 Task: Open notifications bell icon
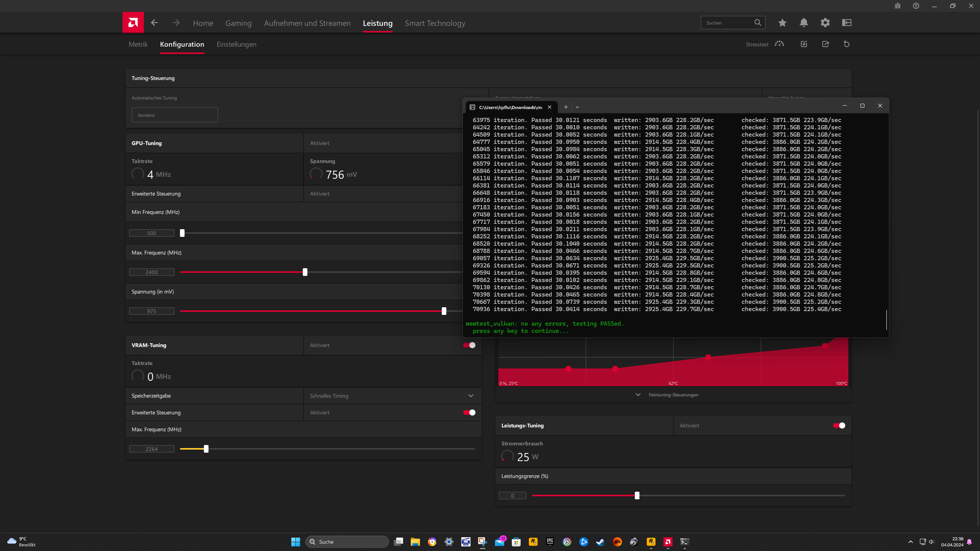coord(804,23)
